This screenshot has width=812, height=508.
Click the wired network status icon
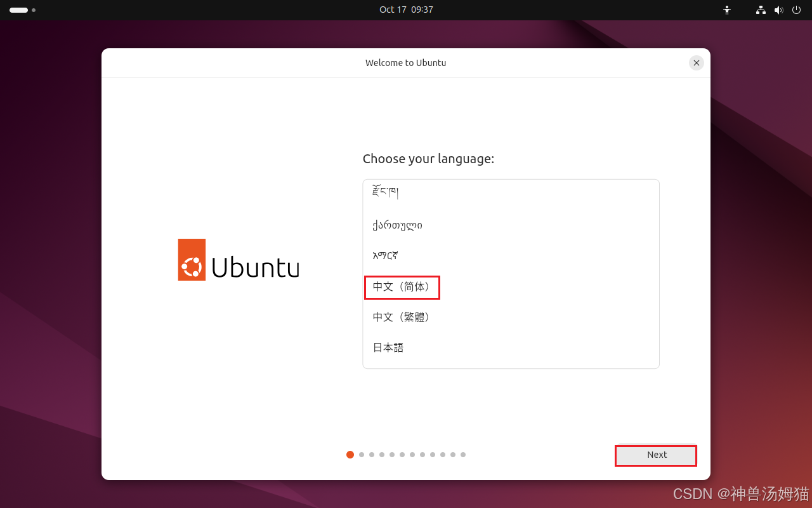(x=761, y=10)
